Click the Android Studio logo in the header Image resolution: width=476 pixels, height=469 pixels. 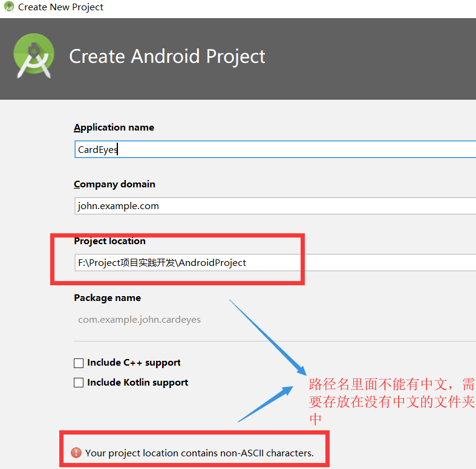(34, 56)
